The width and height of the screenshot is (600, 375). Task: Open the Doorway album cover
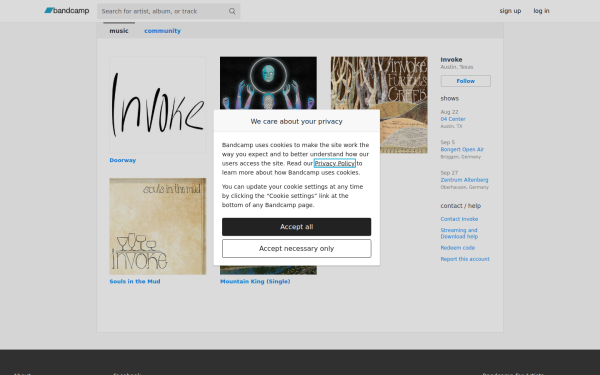pos(158,105)
